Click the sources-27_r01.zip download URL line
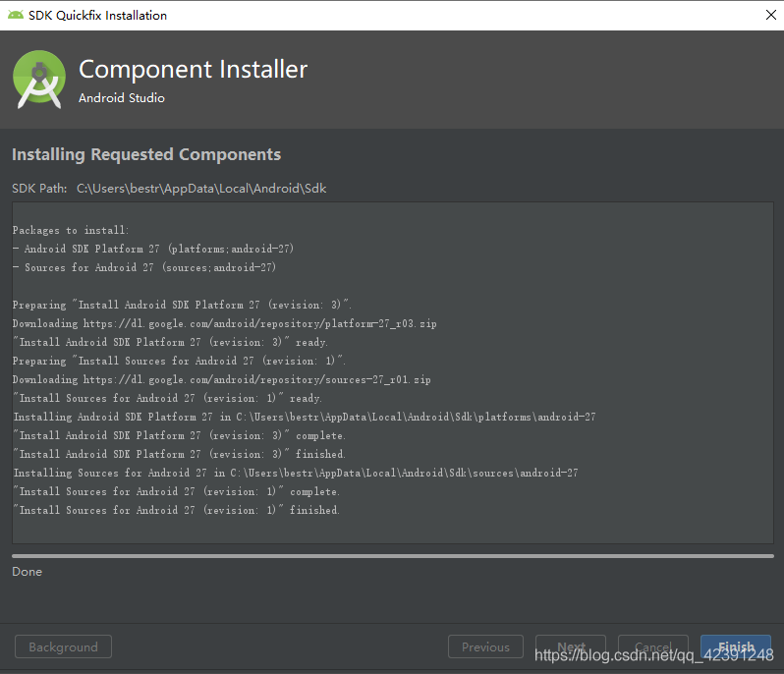Image resolution: width=784 pixels, height=674 pixels. [221, 379]
